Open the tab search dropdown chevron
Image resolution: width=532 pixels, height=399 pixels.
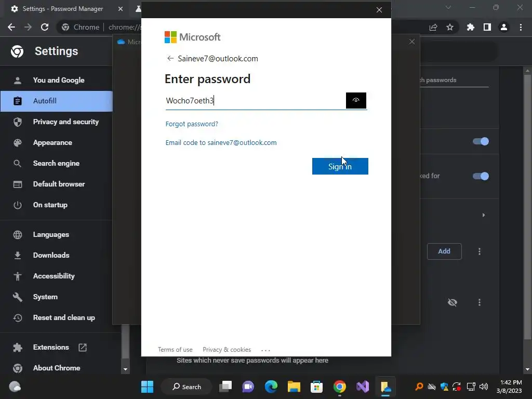point(448,7)
